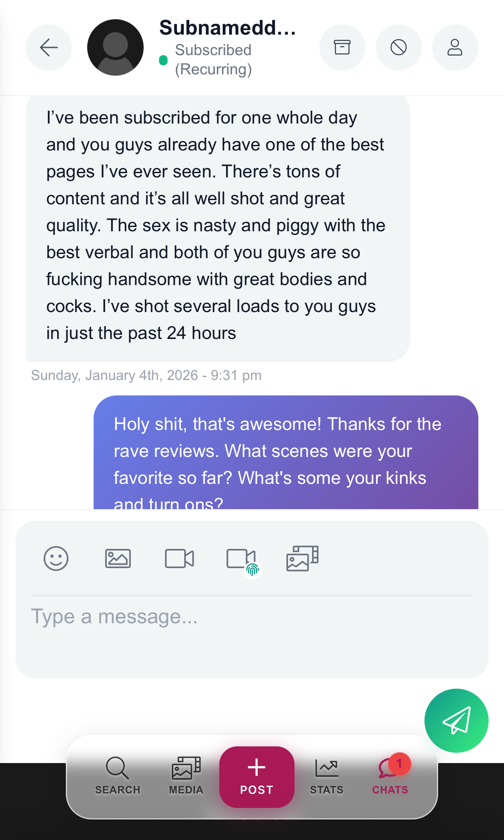The image size is (504, 840).
Task: Archive this chat conversation
Action: (342, 47)
